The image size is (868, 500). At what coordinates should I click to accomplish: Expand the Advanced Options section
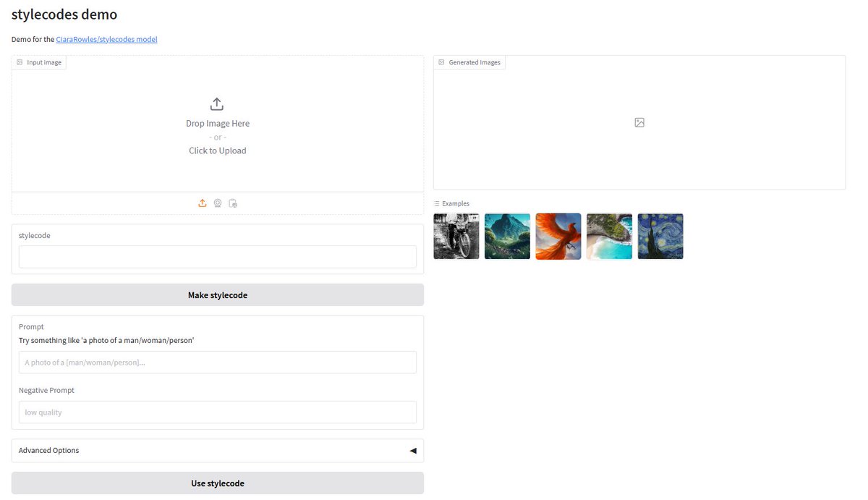click(x=218, y=450)
